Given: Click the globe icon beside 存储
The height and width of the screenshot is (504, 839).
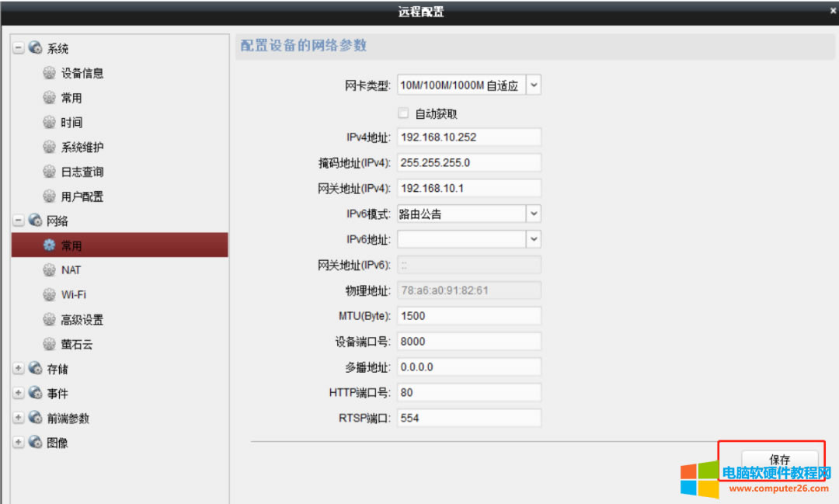Looking at the screenshot, I should pyautogui.click(x=35, y=368).
